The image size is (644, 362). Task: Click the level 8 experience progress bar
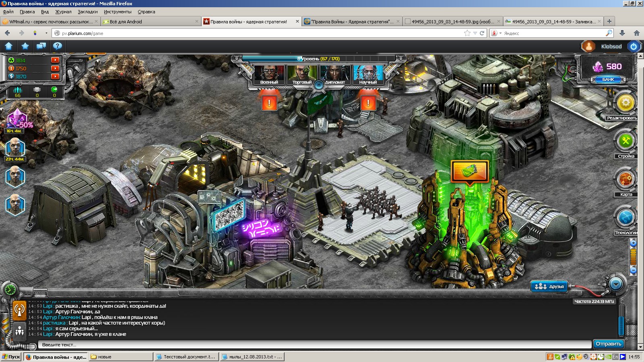[318, 59]
